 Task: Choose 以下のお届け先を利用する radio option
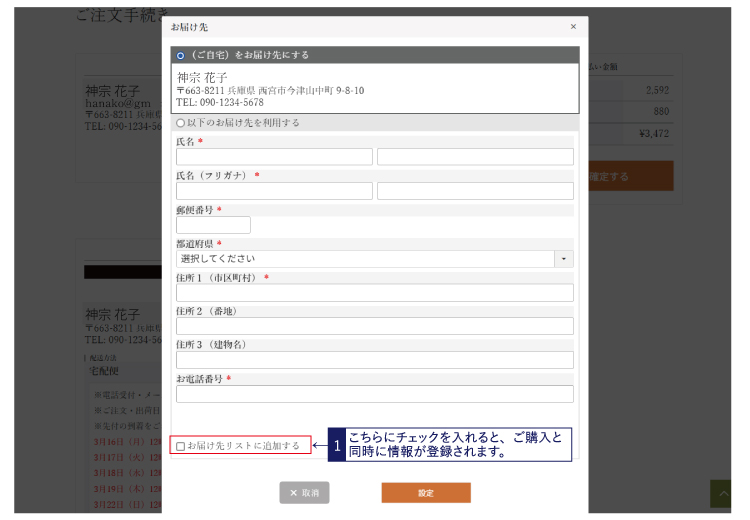point(181,123)
